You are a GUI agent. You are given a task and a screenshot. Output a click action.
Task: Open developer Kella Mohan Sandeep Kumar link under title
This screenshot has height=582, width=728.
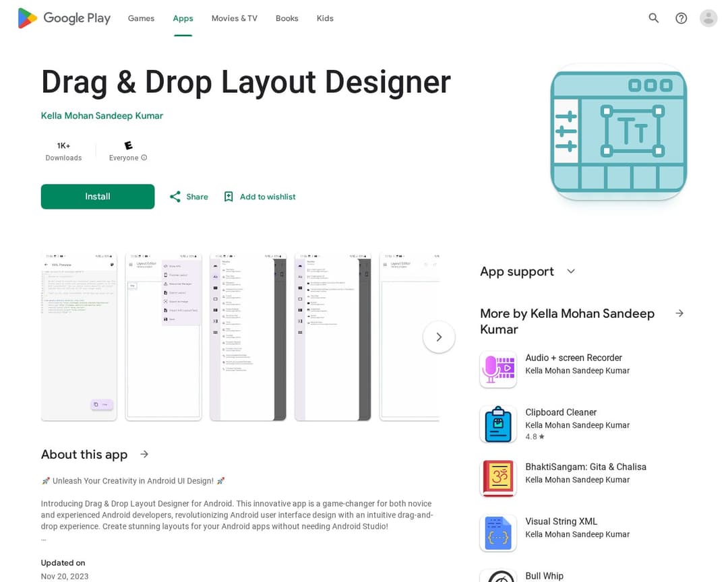(x=102, y=116)
